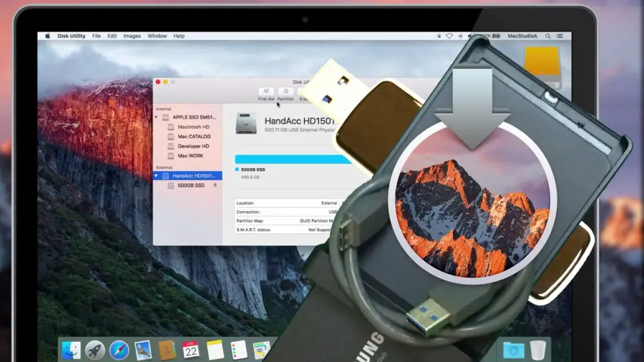
Task: Select the Mac WORK volume
Action: 190,155
